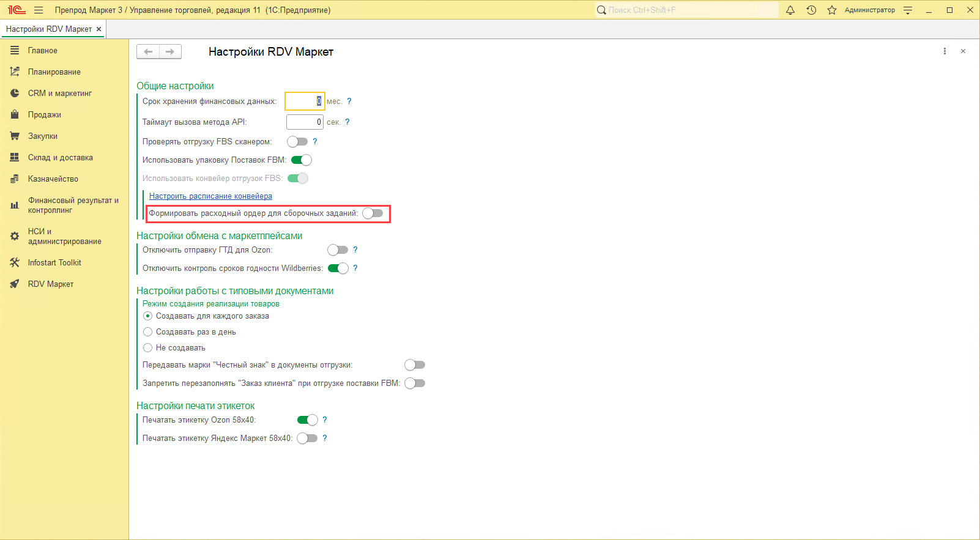Click Таймаут вызова метода API field

tap(305, 122)
